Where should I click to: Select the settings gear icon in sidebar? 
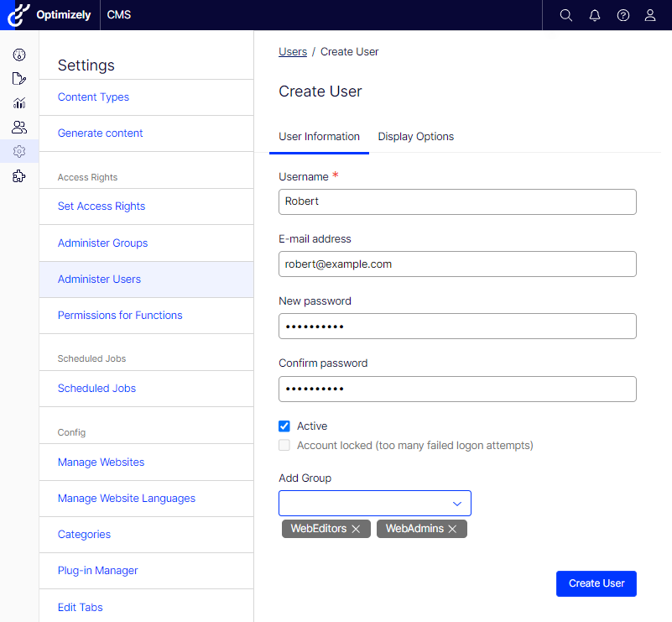click(x=19, y=151)
